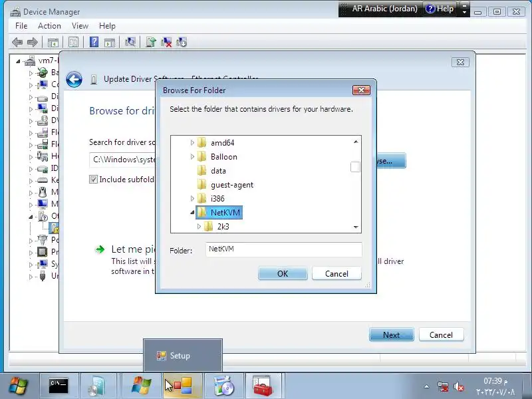Viewport: 532px width, 399px height.
Task: Expand the Balloon folder triangle
Action: point(192,156)
